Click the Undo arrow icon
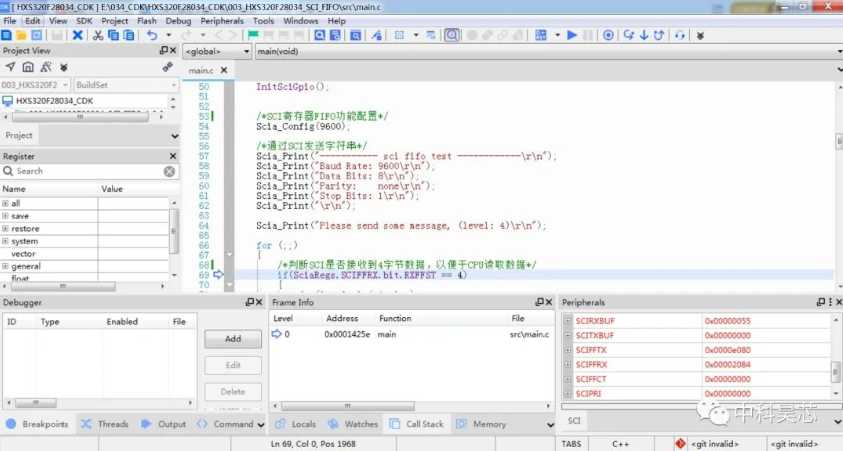Viewport: 843px width, 451px height. [x=152, y=35]
